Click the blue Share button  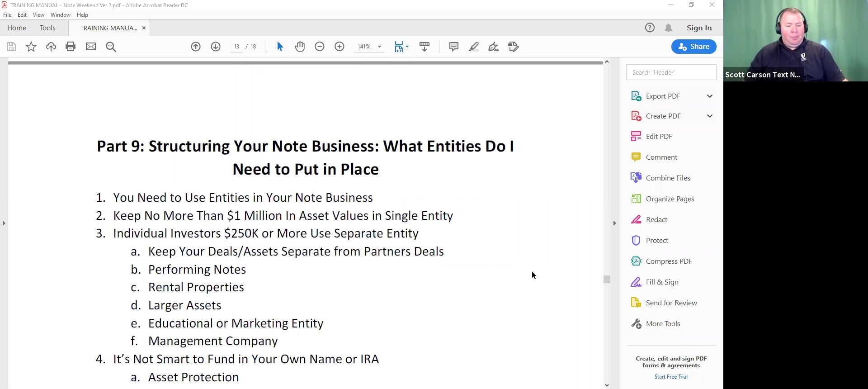pos(693,47)
